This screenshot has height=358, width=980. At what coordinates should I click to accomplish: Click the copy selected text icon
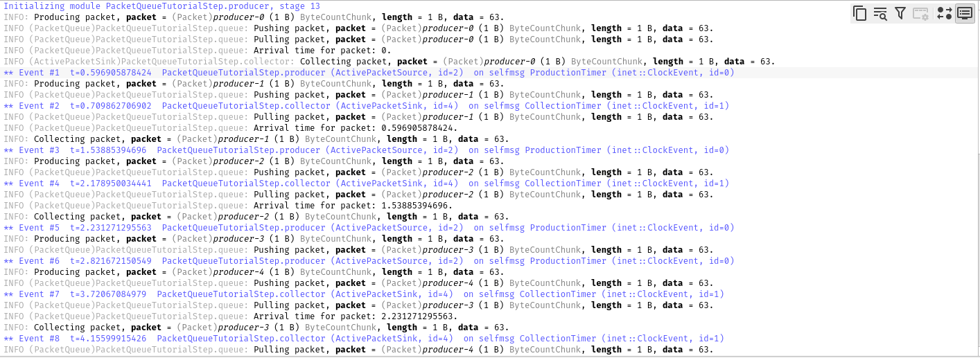click(860, 13)
